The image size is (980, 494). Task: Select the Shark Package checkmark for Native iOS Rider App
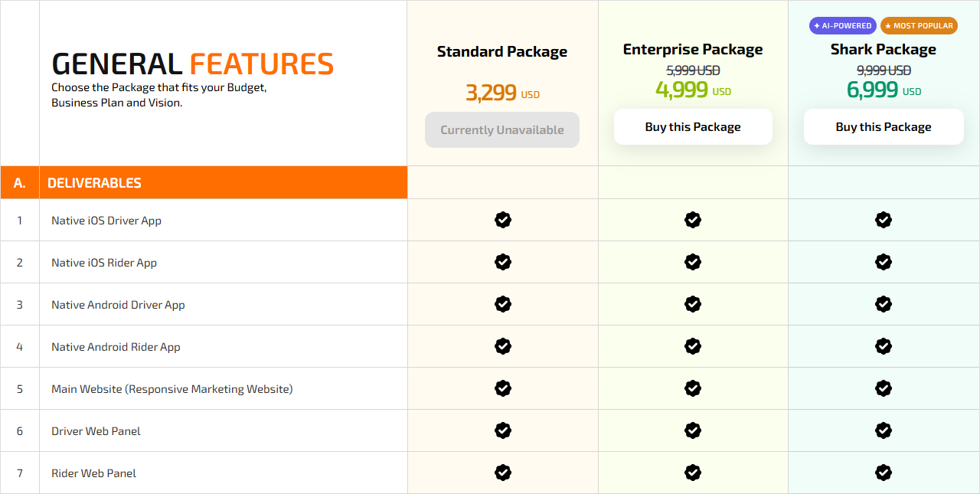click(884, 262)
